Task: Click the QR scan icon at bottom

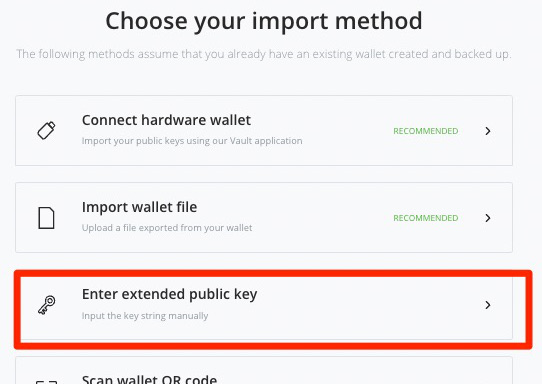Action: [46, 382]
